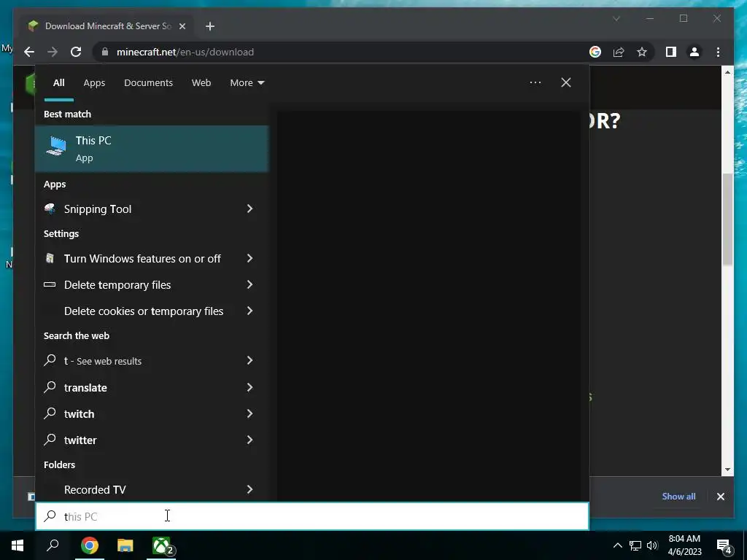Open the Xbox app on the taskbar
This screenshot has height=560, width=747.
click(x=161, y=545)
